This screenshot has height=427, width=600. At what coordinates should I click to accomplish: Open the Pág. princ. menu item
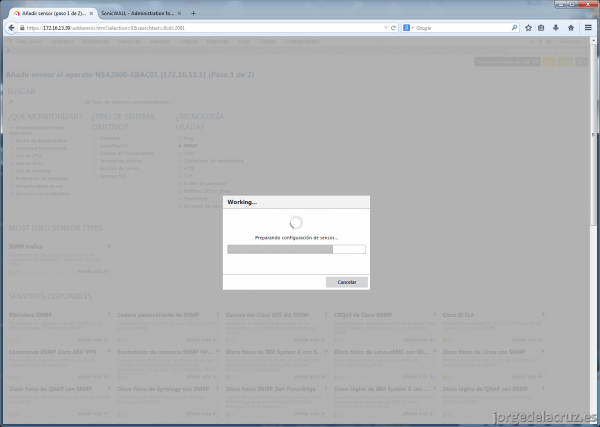(x=29, y=41)
